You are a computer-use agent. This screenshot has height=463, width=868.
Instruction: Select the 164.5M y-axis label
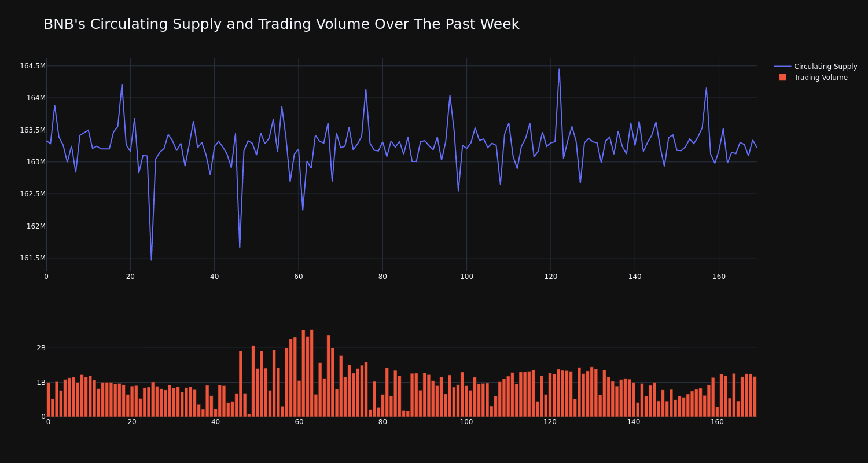(x=32, y=66)
